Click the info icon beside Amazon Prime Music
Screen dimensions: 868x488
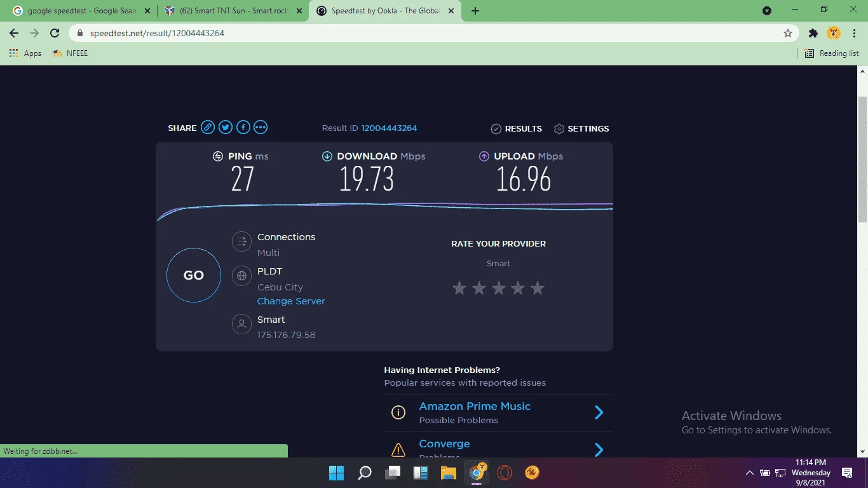point(398,412)
